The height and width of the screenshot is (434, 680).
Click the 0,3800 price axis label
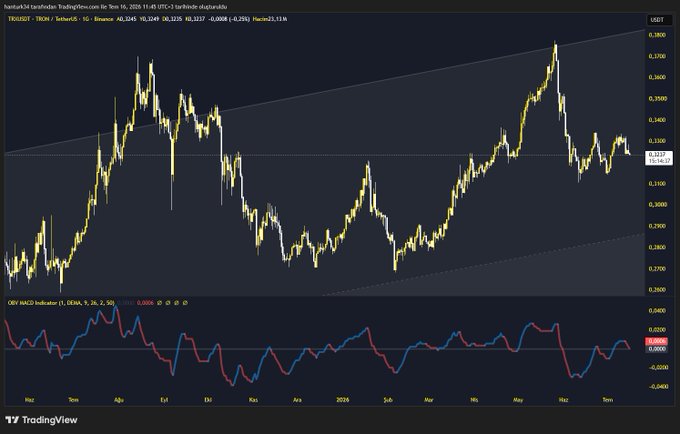pos(657,35)
